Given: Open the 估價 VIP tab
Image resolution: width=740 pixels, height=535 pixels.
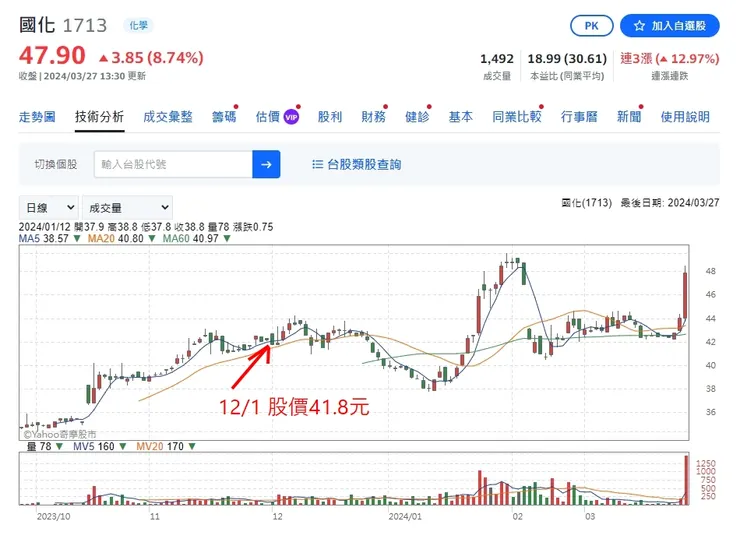Looking at the screenshot, I should pos(277,117).
